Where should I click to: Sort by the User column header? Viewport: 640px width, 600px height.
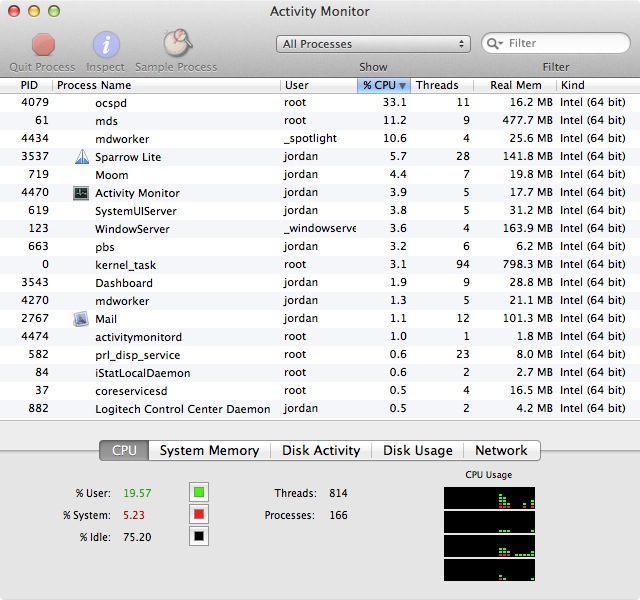tap(319, 85)
